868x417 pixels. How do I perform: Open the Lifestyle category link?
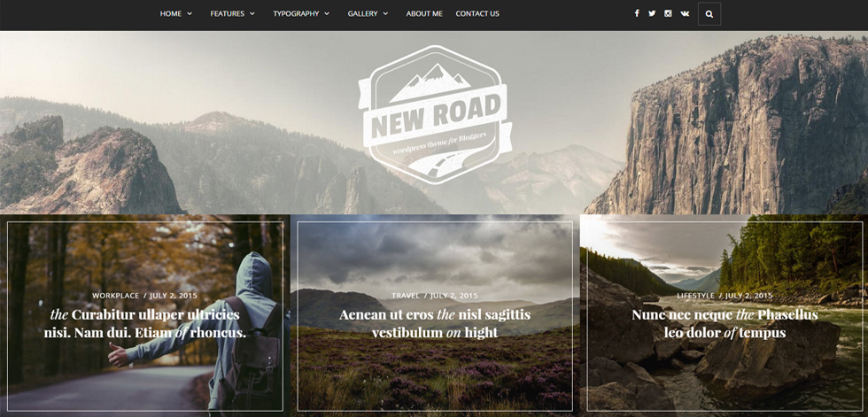696,296
